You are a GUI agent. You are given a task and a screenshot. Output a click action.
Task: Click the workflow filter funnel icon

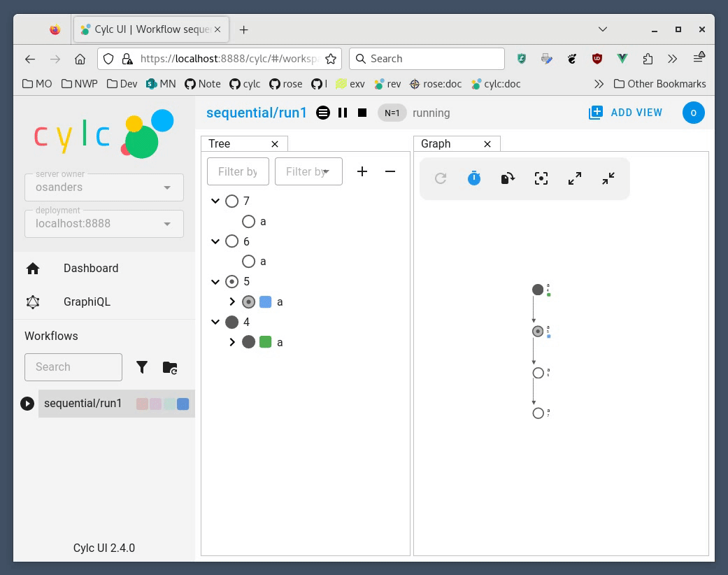[x=142, y=367]
